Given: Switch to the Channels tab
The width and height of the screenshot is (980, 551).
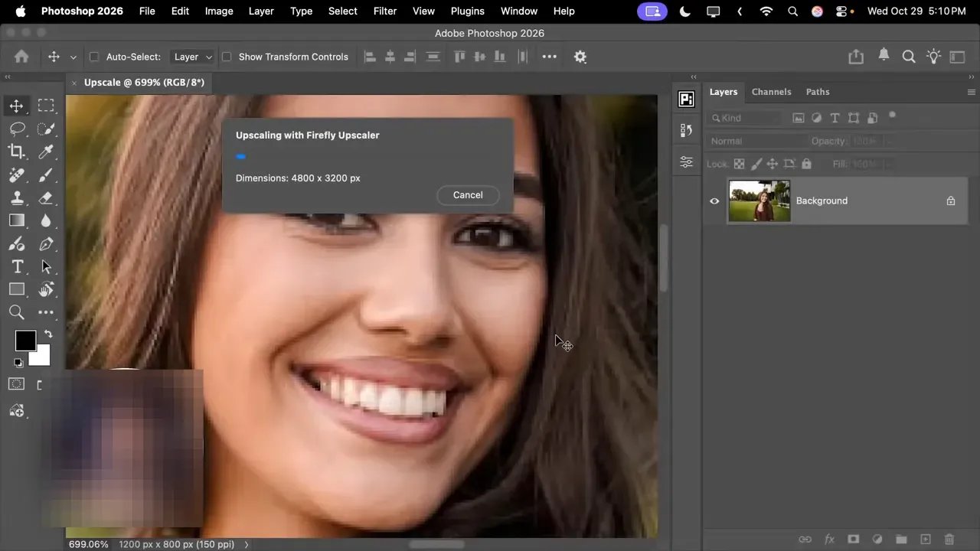Looking at the screenshot, I should click(771, 92).
